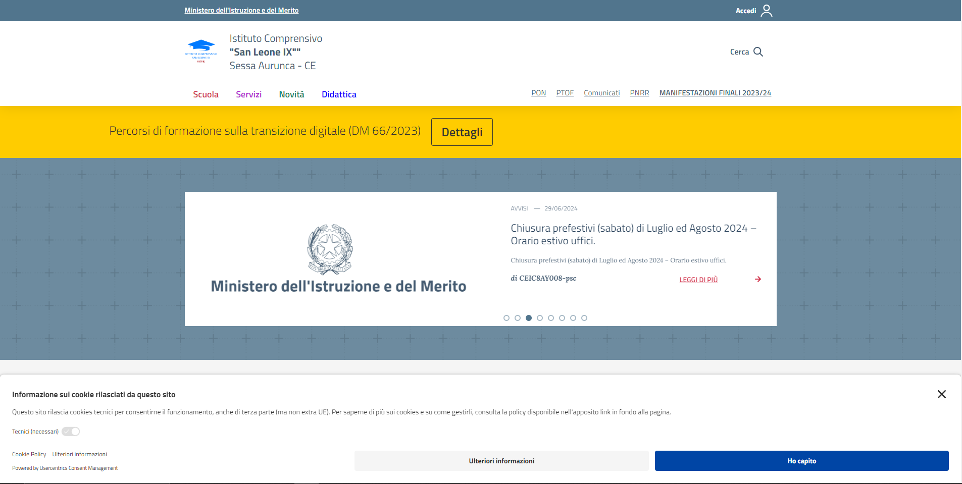Go to the PON page link

coord(539,93)
